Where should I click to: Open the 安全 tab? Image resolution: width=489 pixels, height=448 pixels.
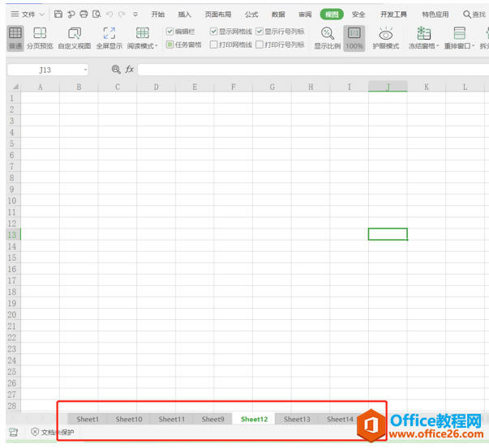click(x=358, y=15)
